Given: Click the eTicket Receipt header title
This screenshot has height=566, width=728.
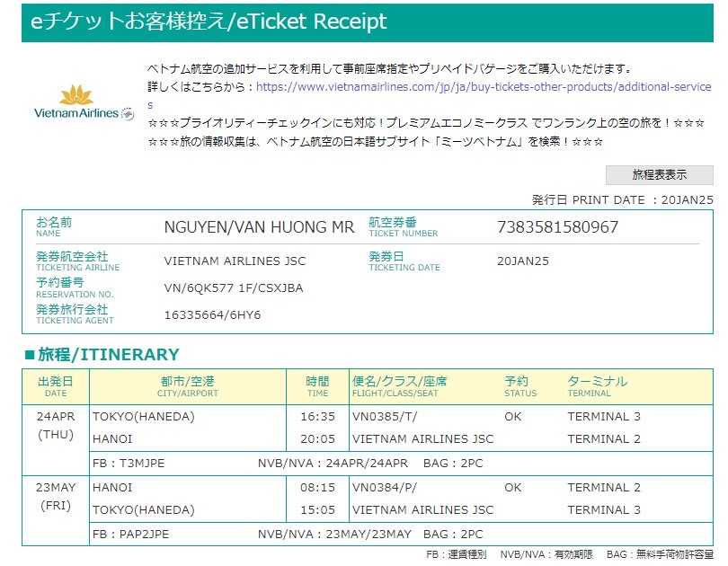Looking at the screenshot, I should [209, 22].
